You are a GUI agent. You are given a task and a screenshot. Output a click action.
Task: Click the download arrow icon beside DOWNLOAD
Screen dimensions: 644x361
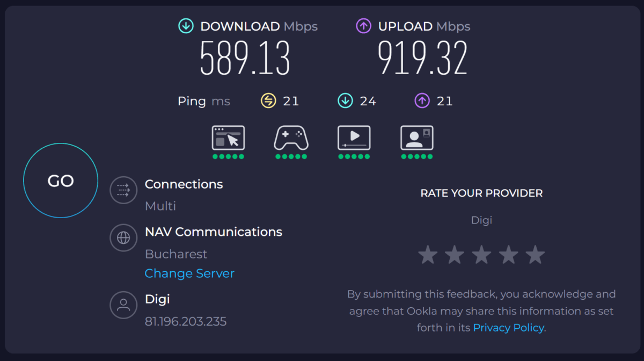coord(186,26)
